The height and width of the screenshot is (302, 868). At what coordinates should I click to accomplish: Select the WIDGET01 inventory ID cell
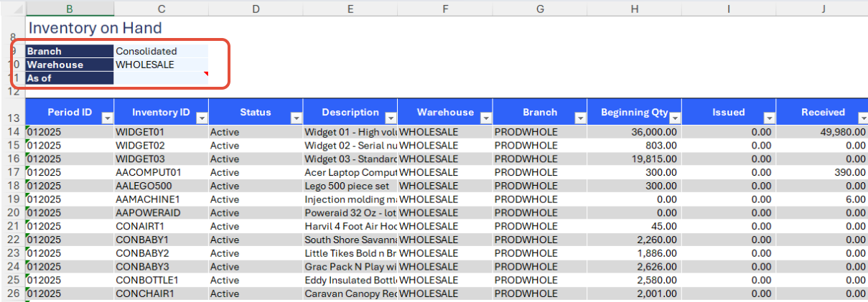tap(161, 131)
